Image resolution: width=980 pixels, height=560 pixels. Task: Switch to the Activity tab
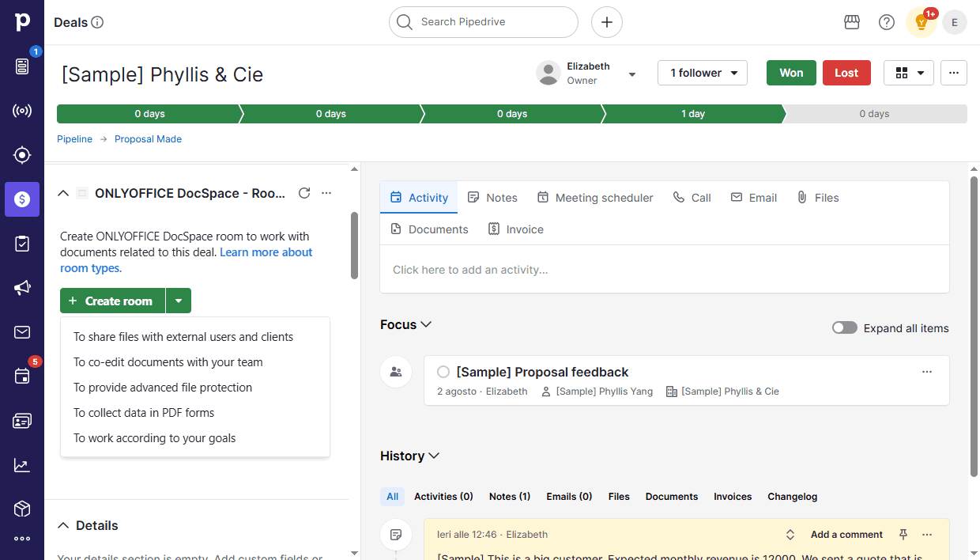[x=419, y=198]
